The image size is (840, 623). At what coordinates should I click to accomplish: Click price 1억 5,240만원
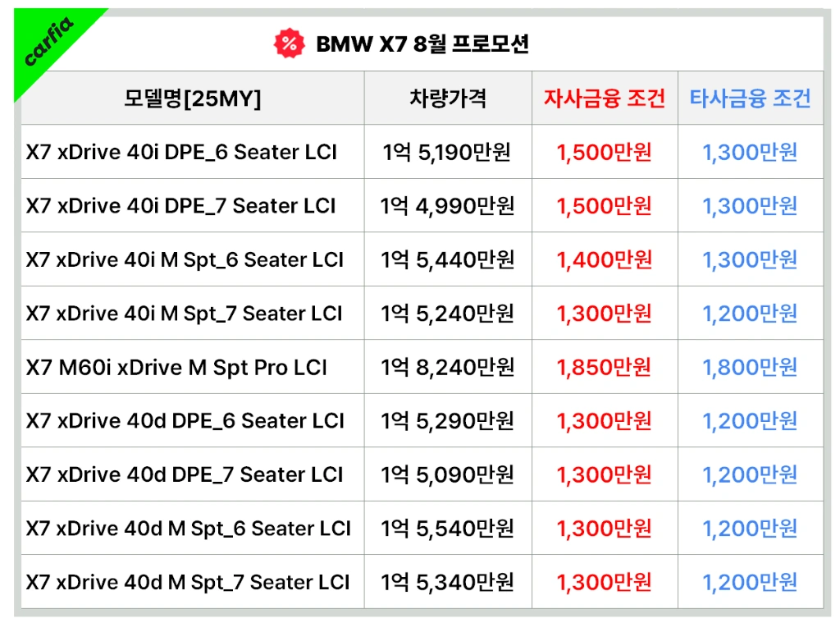[x=447, y=313]
